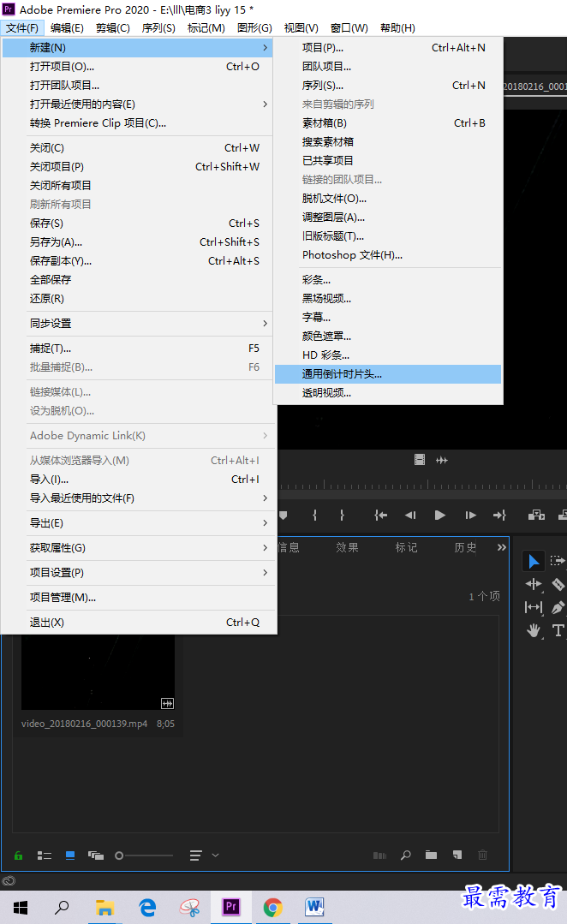Click 退出(X) in the File menu

(x=137, y=623)
